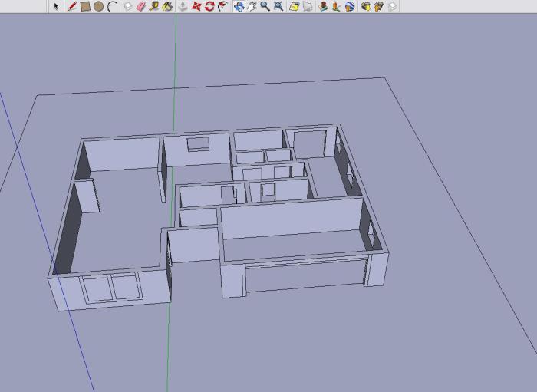The image size is (537, 392).
Task: Pick the pink Eraser tool
Action: (140, 6)
